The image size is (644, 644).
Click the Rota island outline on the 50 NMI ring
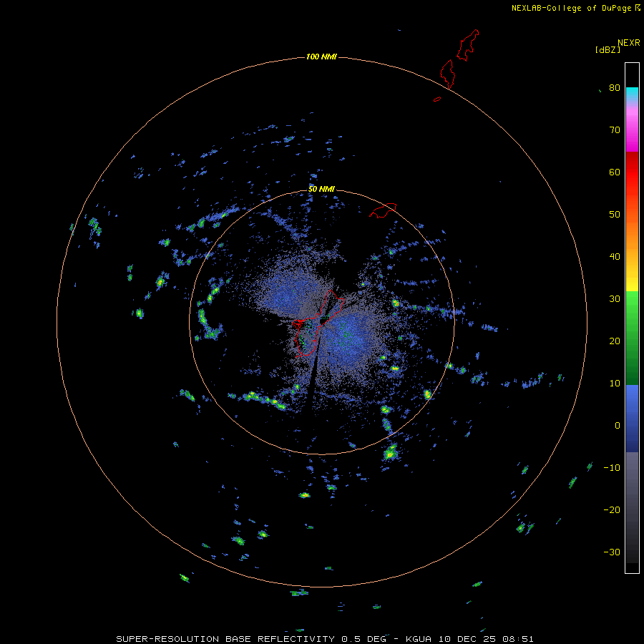pyautogui.click(x=383, y=210)
